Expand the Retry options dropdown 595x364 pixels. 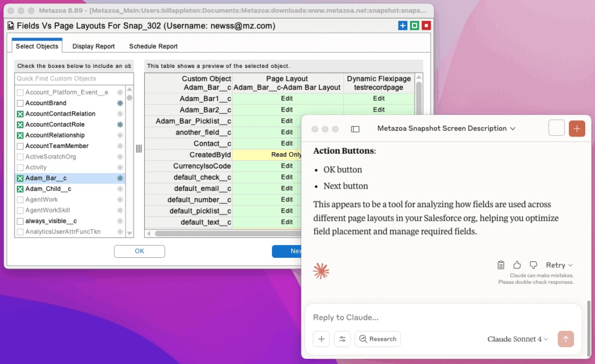click(560, 265)
